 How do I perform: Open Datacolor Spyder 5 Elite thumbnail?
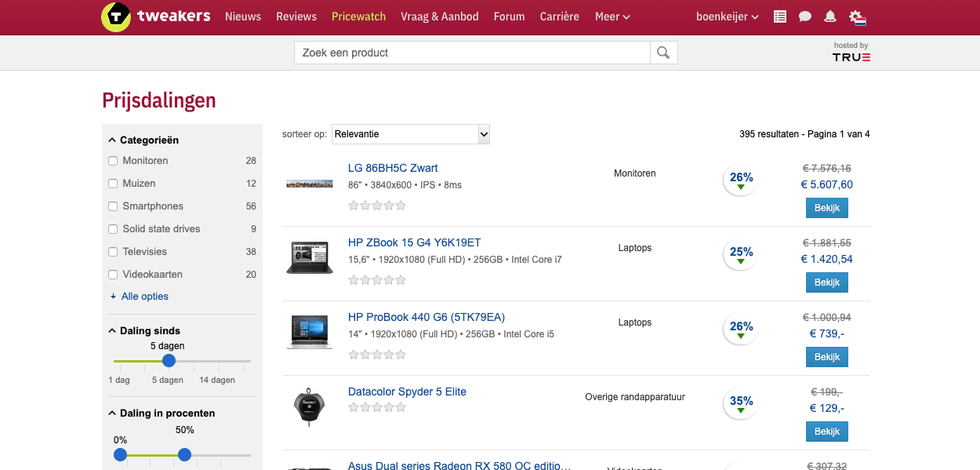(309, 407)
